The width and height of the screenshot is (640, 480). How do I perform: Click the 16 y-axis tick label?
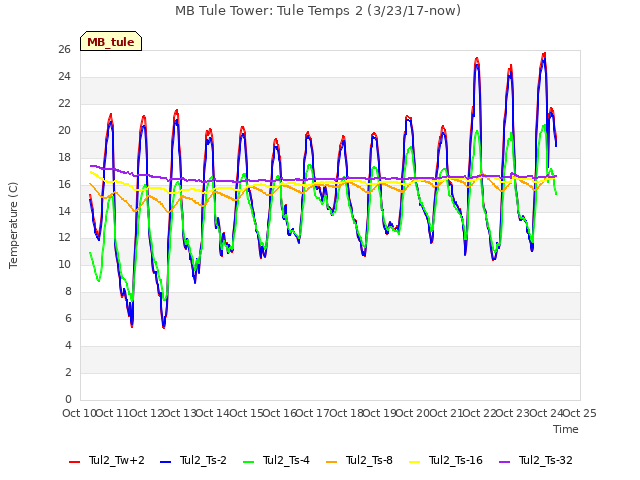click(64, 184)
